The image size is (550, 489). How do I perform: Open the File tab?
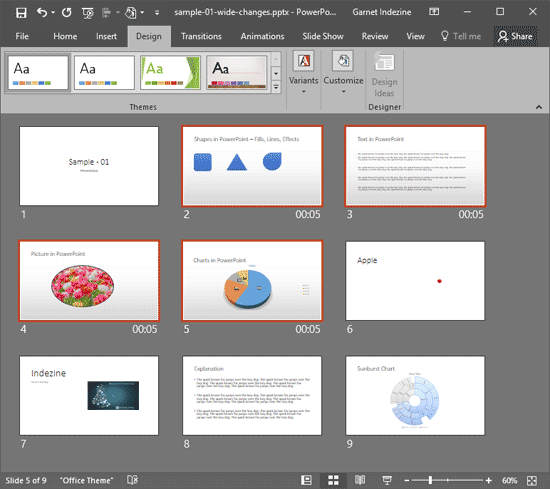pos(22,36)
